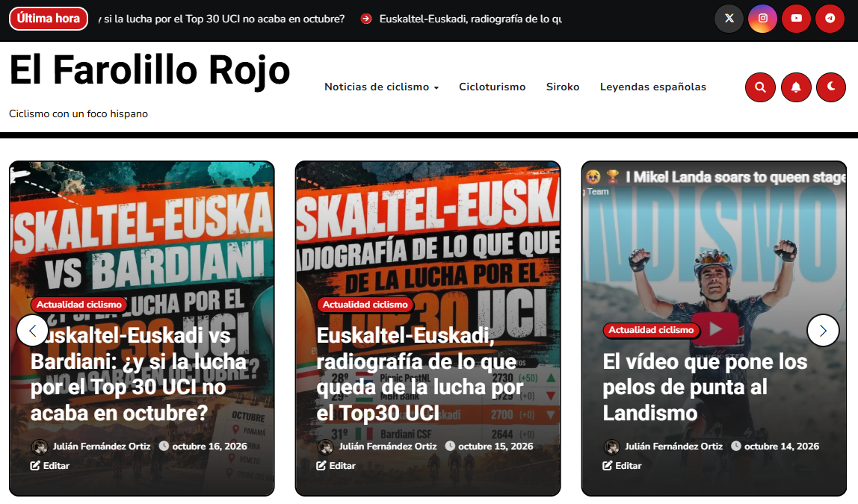
Task: Open ticker headline about lucha por el Top 30 UCI
Action: pyautogui.click(x=222, y=19)
